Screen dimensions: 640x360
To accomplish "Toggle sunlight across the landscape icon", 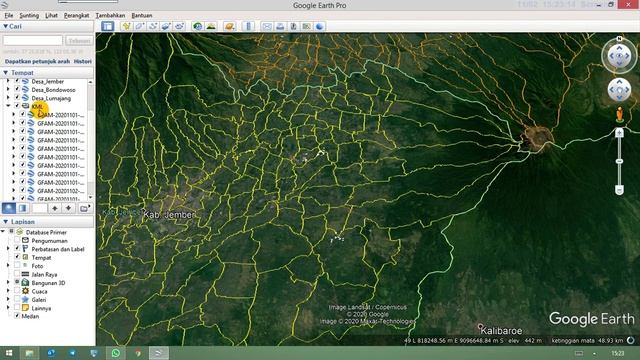I will [211, 26].
